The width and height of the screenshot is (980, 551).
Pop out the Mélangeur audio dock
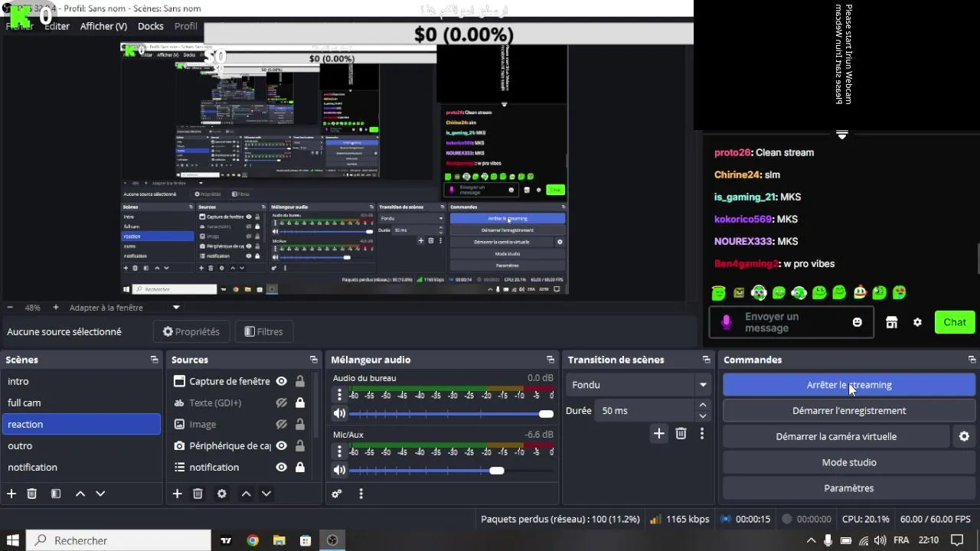[550, 360]
